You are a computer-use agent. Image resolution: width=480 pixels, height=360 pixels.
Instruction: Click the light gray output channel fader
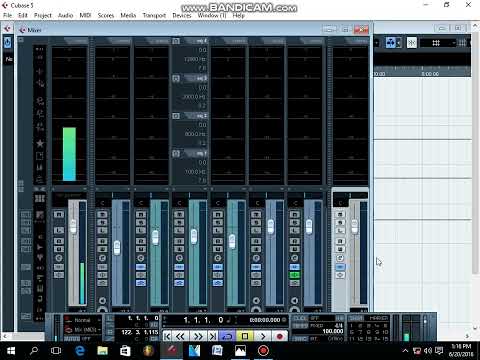pyautogui.click(x=354, y=227)
